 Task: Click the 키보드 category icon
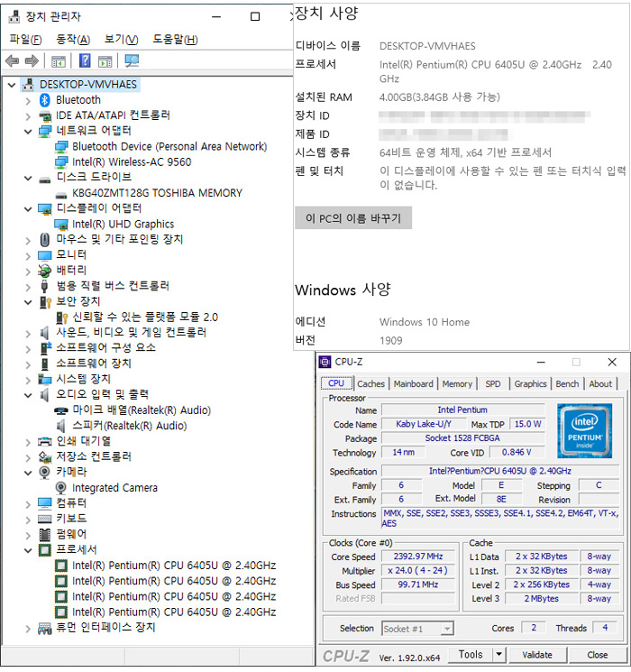[x=44, y=519]
